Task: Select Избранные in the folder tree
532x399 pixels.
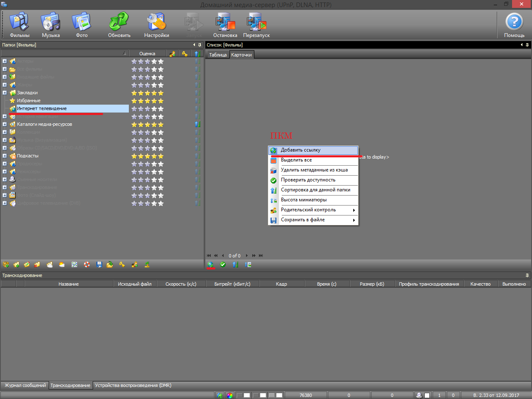Action: [x=29, y=100]
